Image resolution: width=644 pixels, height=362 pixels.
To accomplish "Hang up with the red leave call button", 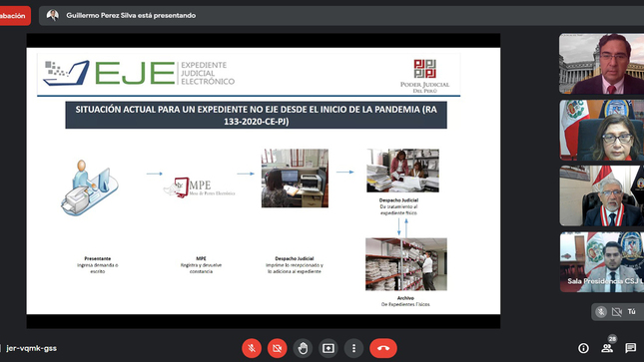I will [x=383, y=348].
